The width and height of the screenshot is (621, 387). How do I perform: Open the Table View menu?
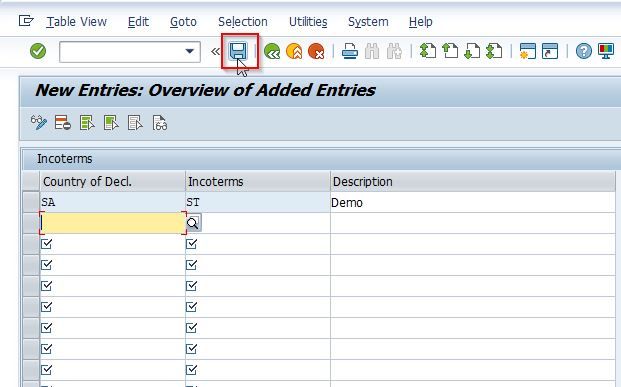(76, 22)
